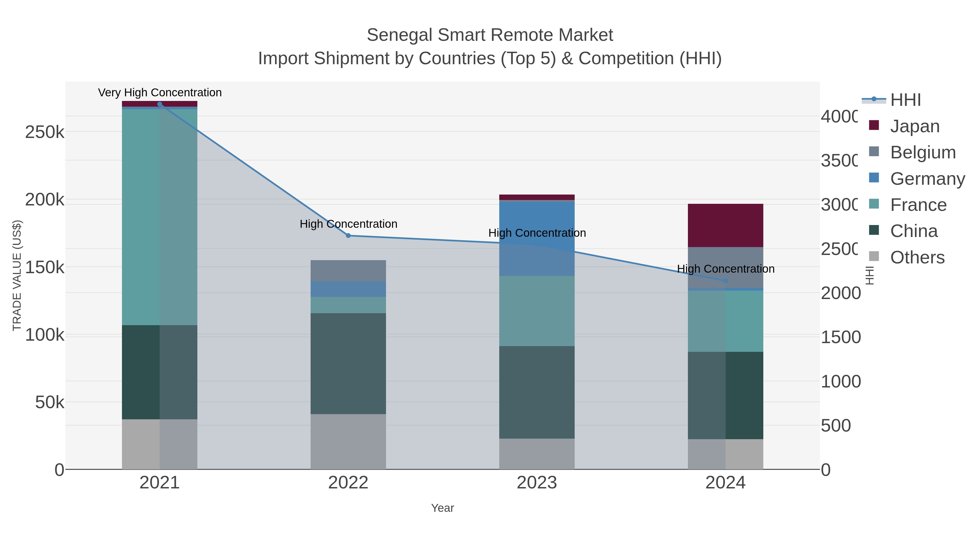Toggle the China legend label
Image resolution: width=980 pixels, height=551 pixels.
click(x=914, y=231)
